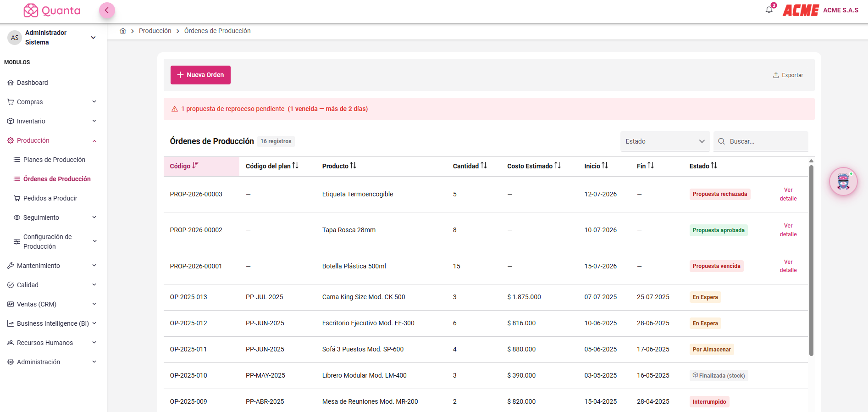The height and width of the screenshot is (412, 868).
Task: Click the Mantenimiento wrench icon
Action: [11, 266]
